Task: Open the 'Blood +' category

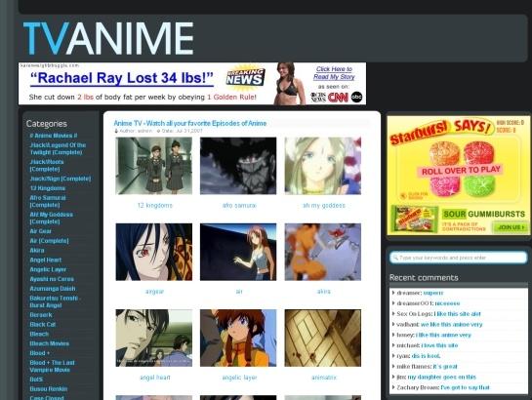Action: pyautogui.click(x=40, y=353)
